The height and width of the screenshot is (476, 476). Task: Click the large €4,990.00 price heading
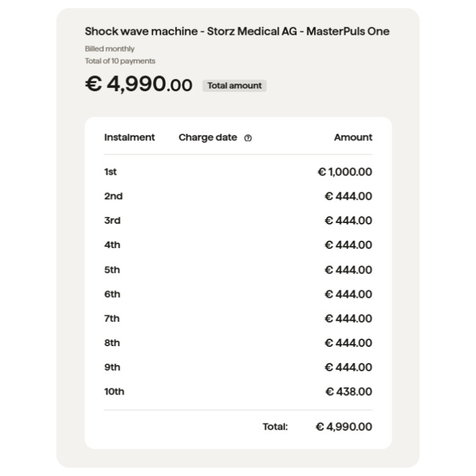pyautogui.click(x=139, y=84)
